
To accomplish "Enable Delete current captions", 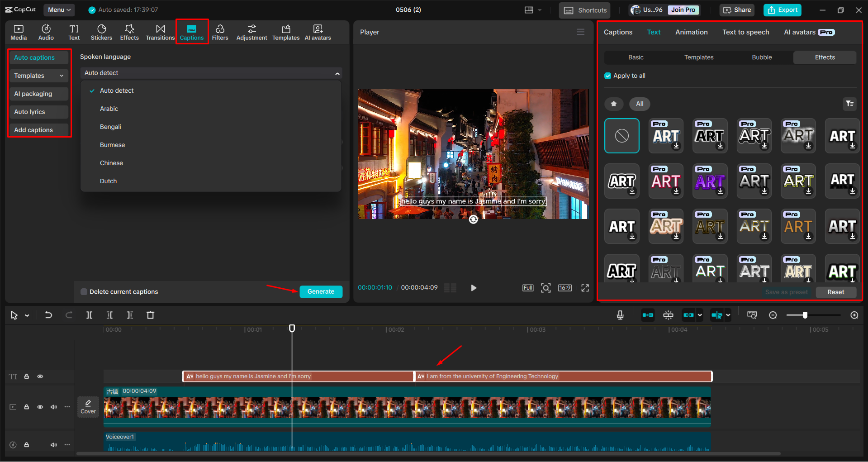I will [84, 291].
